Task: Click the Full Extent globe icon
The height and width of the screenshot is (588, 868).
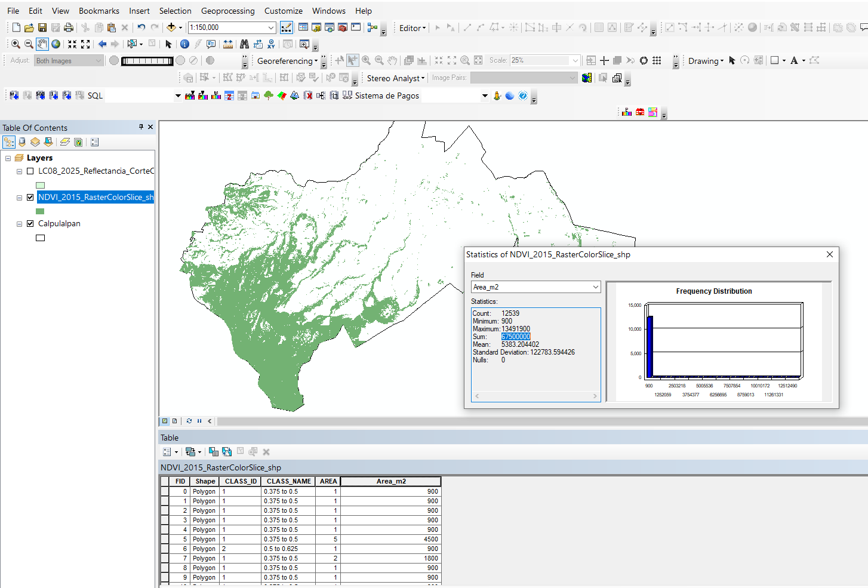Action: click(56, 44)
